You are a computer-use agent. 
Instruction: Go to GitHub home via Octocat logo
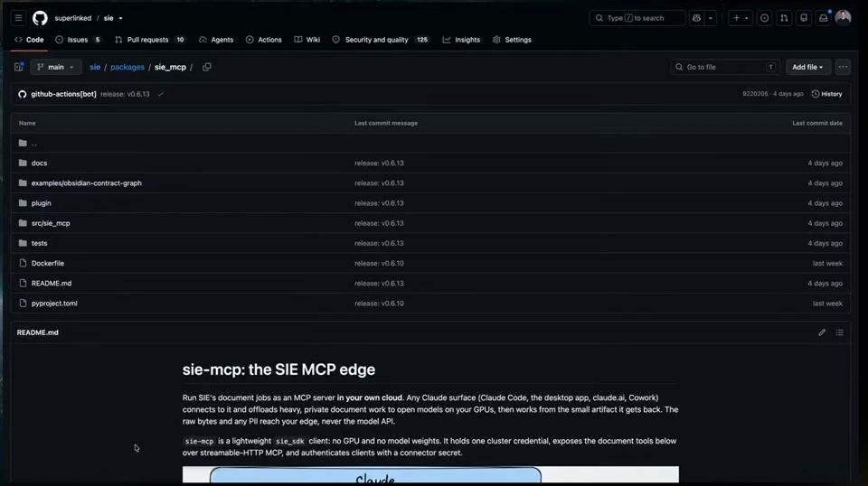40,18
